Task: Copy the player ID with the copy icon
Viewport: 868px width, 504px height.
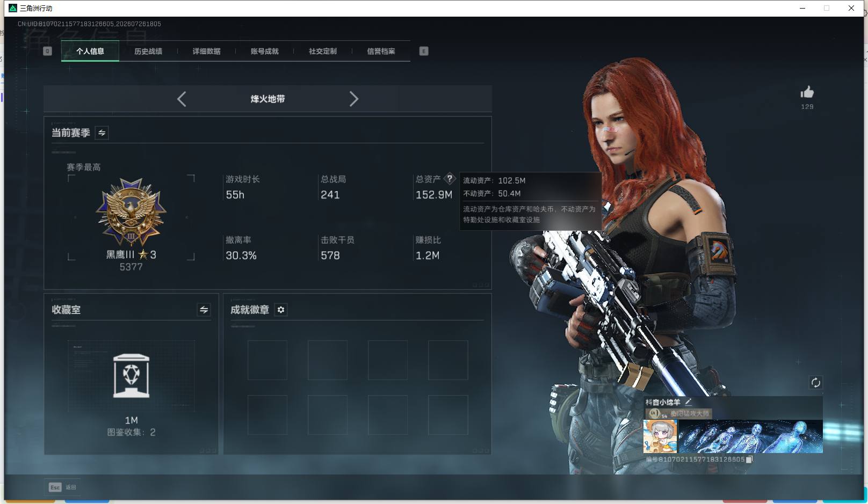Action: click(749, 459)
